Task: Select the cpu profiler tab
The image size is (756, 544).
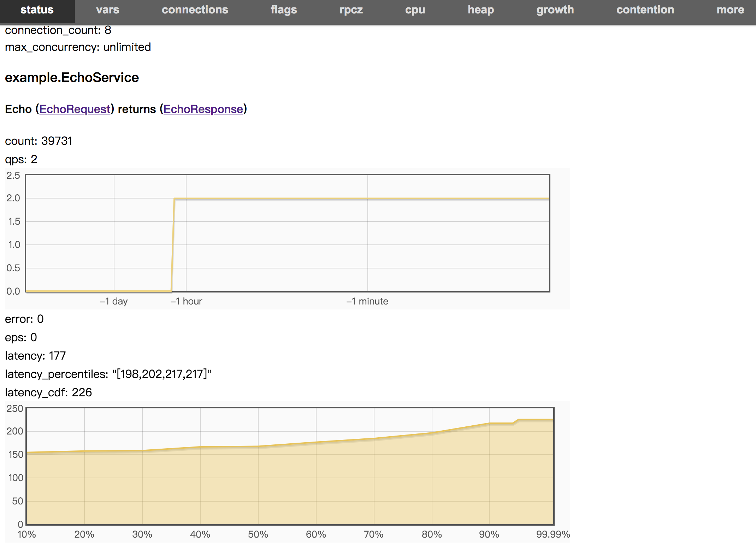Action: tap(415, 10)
